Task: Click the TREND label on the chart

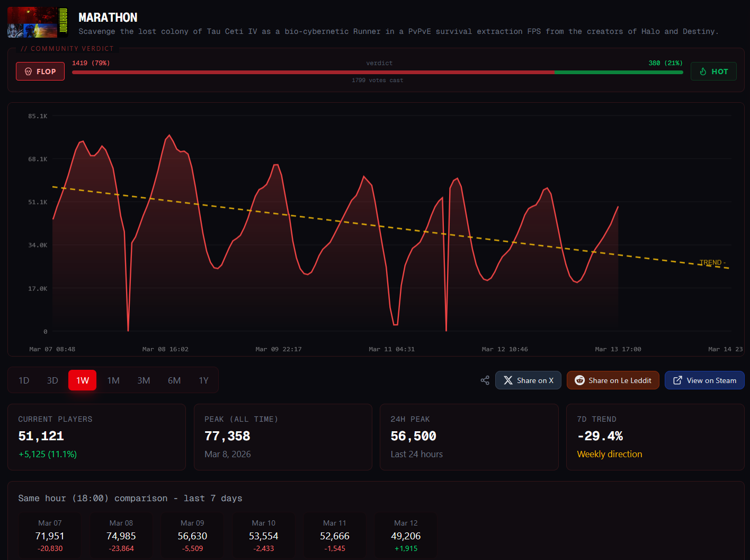Action: (712, 263)
